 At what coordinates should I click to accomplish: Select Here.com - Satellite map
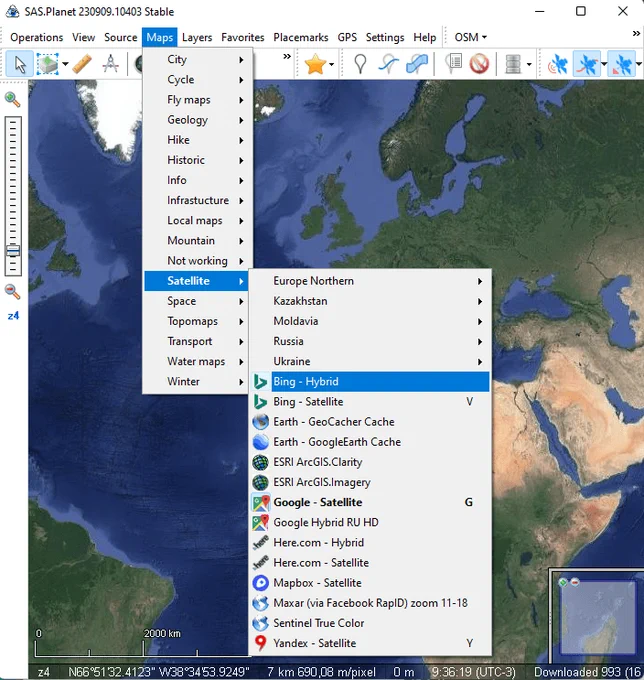tap(371, 563)
